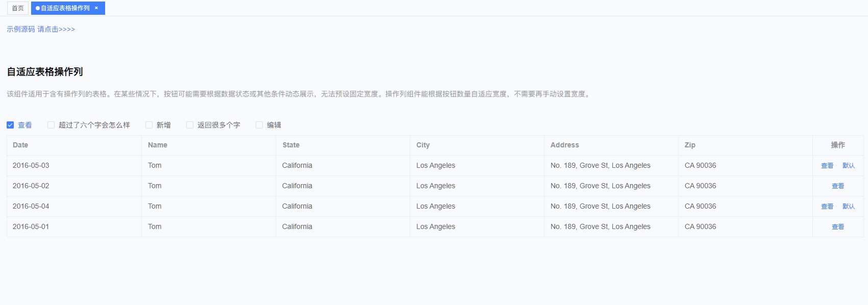Click 查看 in the 2016-05-03 row
This screenshot has height=305, width=868.
pyautogui.click(x=827, y=166)
